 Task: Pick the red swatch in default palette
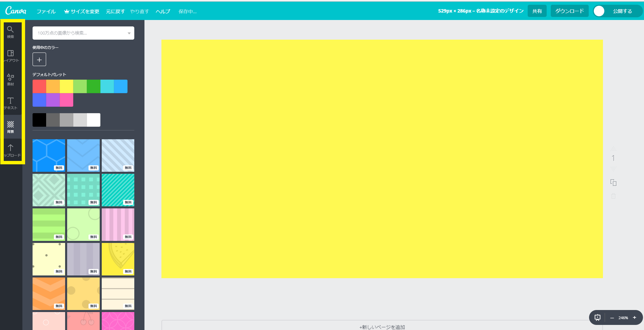coord(39,86)
